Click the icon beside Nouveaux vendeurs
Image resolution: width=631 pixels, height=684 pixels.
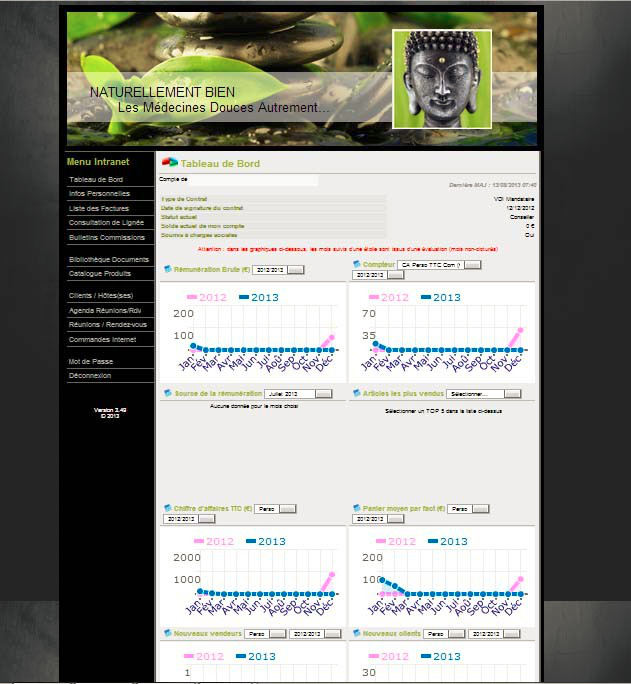[167, 633]
